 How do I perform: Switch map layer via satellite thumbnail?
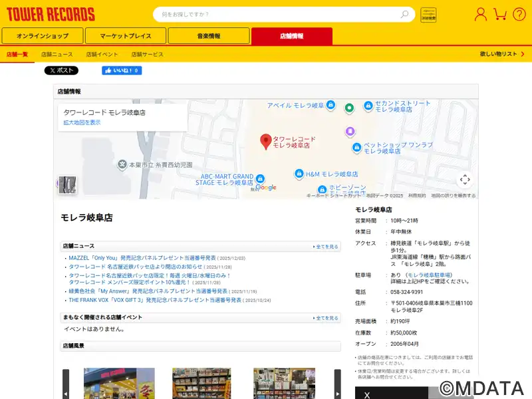(67, 185)
